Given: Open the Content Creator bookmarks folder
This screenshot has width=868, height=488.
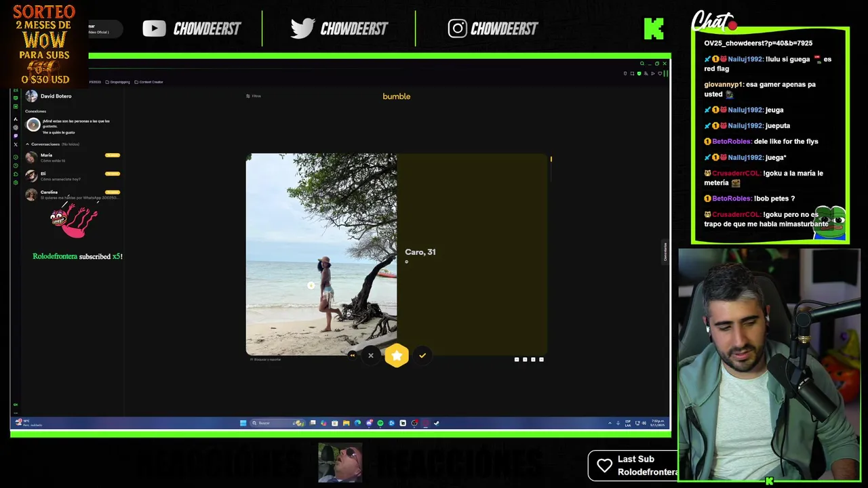Looking at the screenshot, I should point(149,82).
